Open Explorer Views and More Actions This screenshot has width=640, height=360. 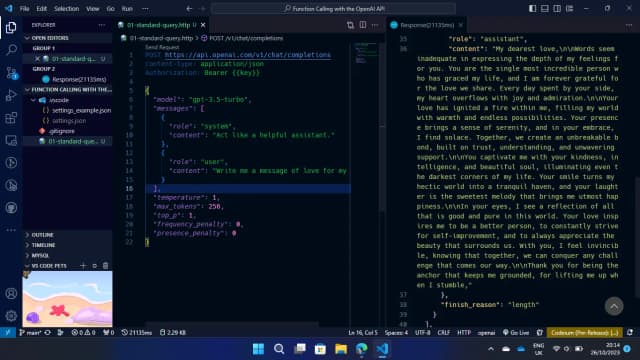tap(102, 25)
